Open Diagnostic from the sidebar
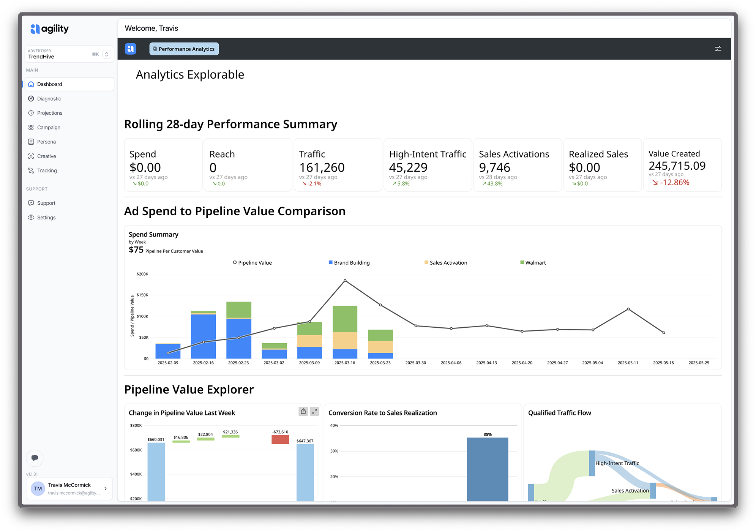This screenshot has height=532, width=756. click(x=49, y=99)
